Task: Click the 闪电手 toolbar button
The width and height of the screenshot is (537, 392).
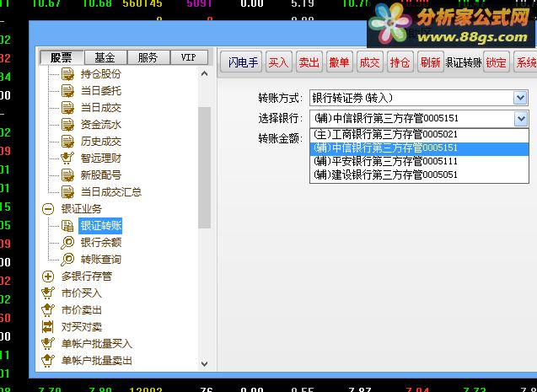Action: [x=241, y=62]
